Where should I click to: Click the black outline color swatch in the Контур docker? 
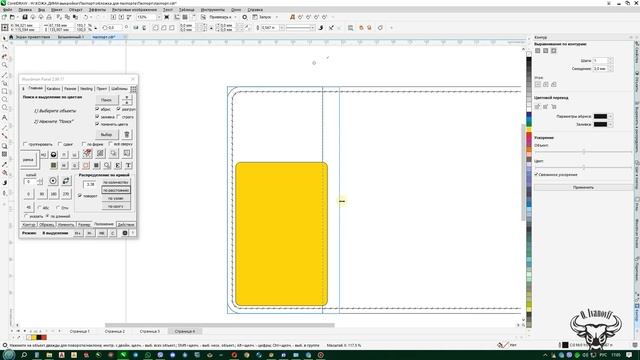click(x=600, y=116)
